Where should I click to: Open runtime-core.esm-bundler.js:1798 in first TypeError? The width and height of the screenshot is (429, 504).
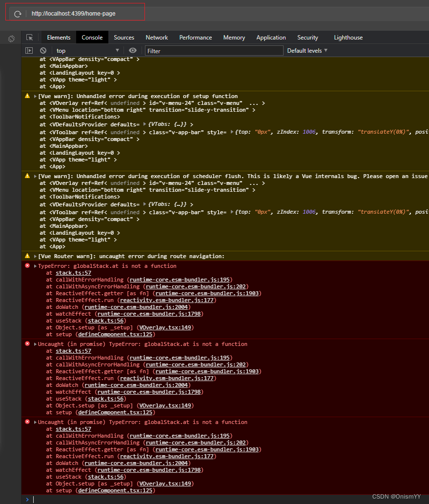[149, 314]
